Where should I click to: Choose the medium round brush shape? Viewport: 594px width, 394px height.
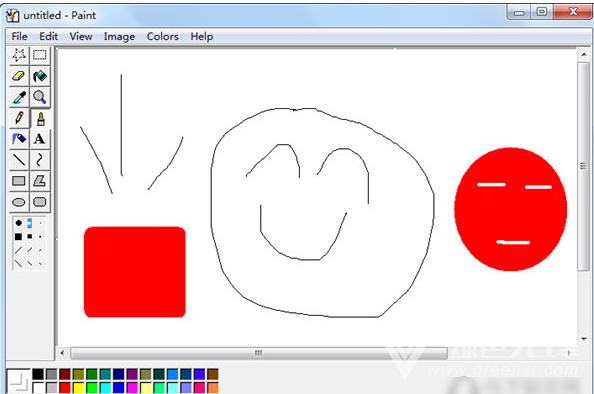(30, 223)
